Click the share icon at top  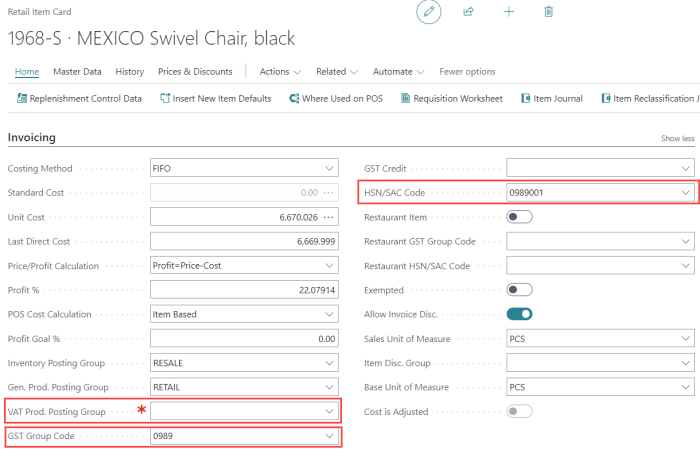coord(469,12)
